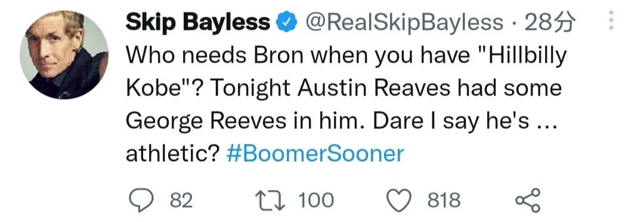View Skip Bayless profile picture
Screen dimensions: 644x222
tap(64, 55)
